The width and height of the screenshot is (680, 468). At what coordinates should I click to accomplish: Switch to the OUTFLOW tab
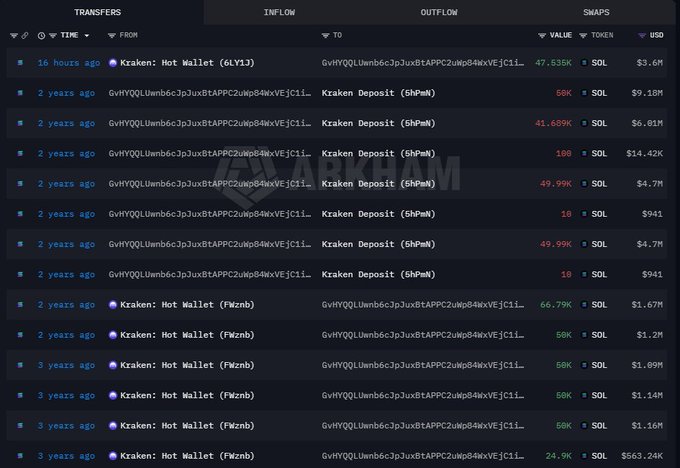[439, 12]
